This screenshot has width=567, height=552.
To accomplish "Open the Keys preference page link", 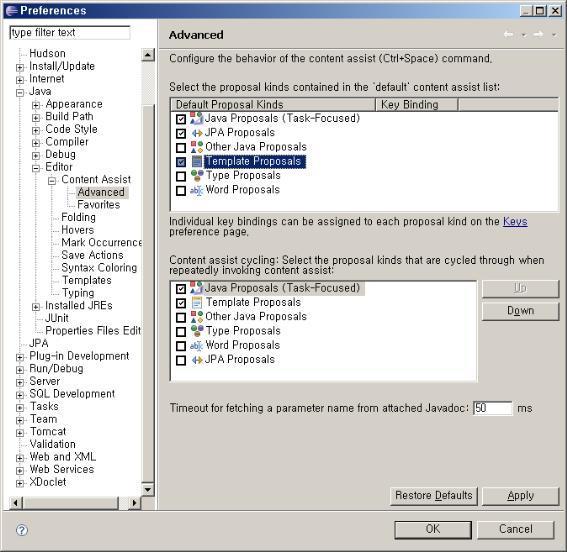I will (x=515, y=221).
